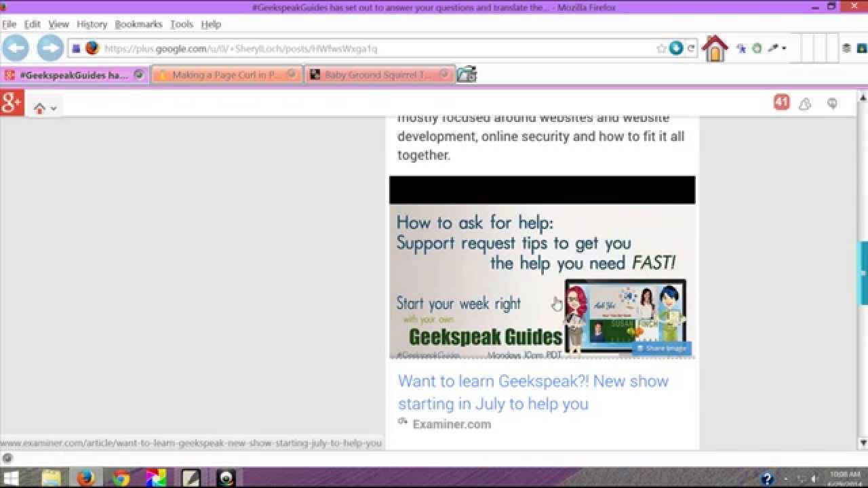Click the text 'development, online security and how to fit it all'
Viewport: 868px width, 488px height.
pos(540,136)
